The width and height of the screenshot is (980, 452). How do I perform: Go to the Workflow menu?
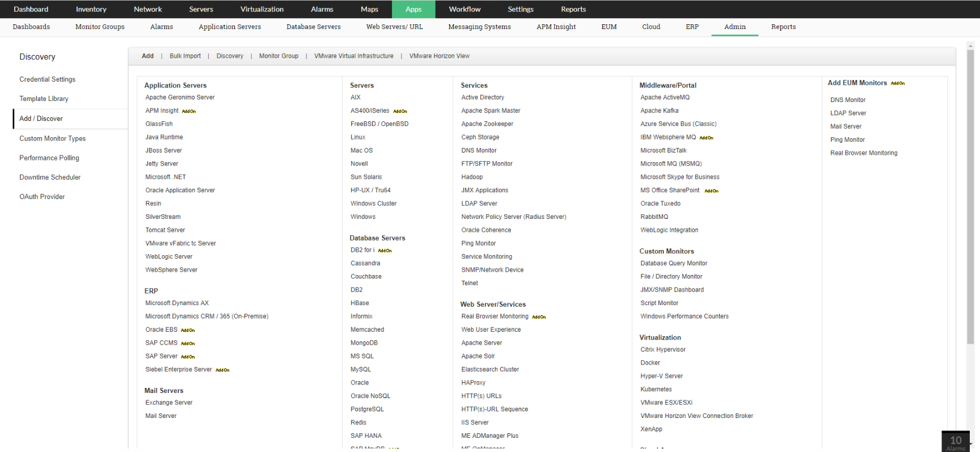pyautogui.click(x=464, y=9)
